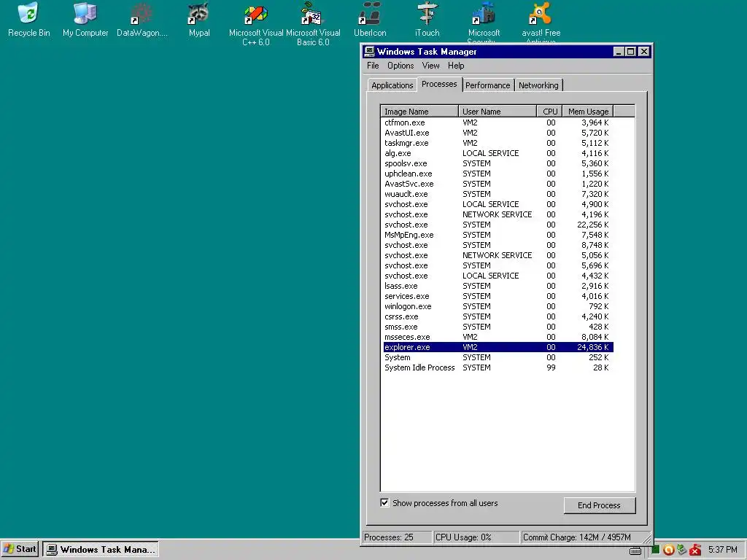
Task: Switch to the Networking tab
Action: click(x=538, y=85)
